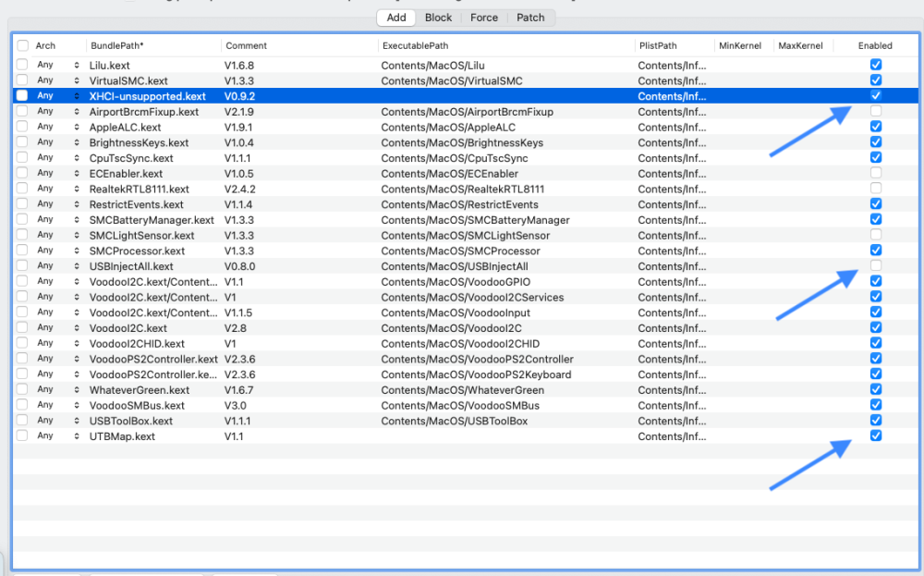The width and height of the screenshot is (924, 576).
Task: Click MaxKernel cell for VirtualSMC.kext
Action: pyautogui.click(x=803, y=80)
